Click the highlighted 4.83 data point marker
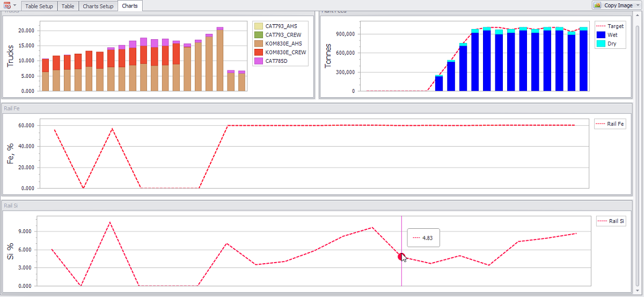644x297 pixels. (401, 257)
